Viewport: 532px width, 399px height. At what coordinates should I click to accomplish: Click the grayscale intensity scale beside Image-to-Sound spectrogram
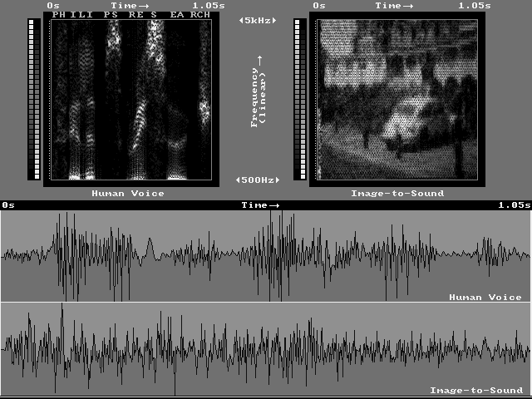300,100
